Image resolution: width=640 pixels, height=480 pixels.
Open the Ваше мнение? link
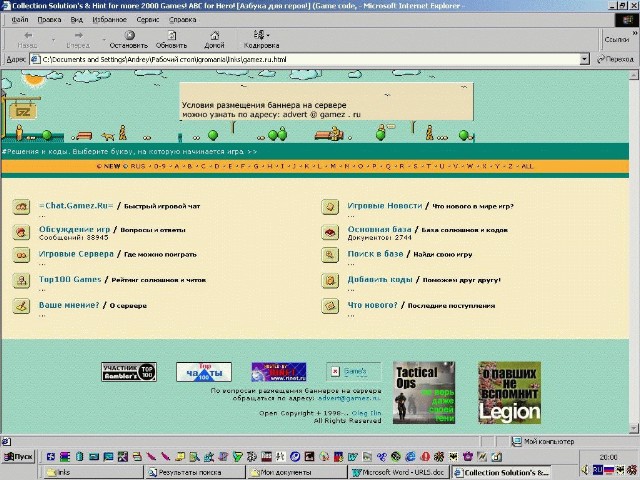(x=69, y=305)
